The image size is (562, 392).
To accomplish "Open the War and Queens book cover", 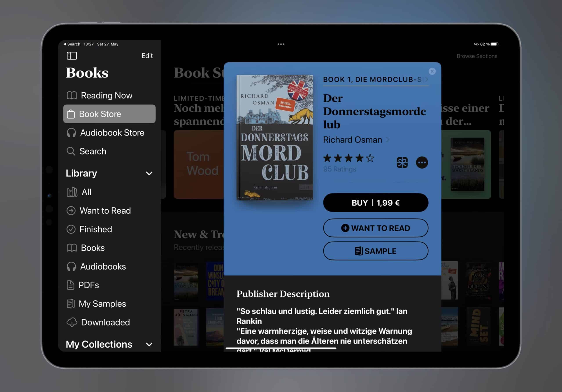I will coord(478,281).
